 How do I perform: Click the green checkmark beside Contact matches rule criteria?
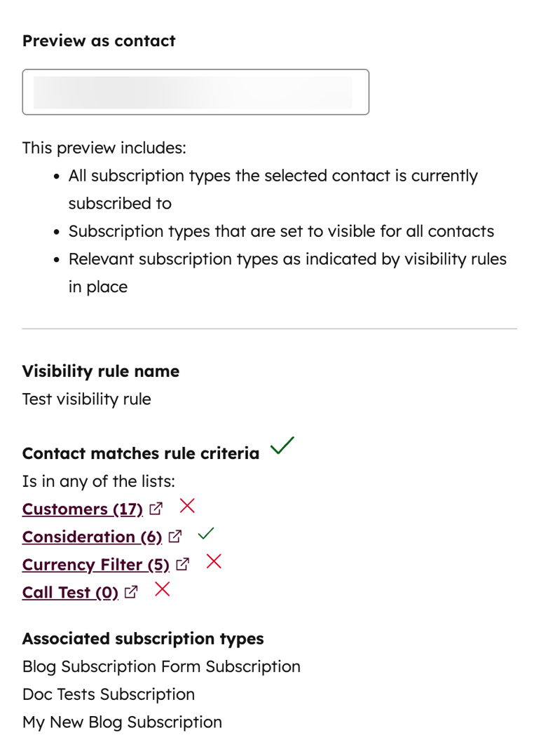coord(282,446)
